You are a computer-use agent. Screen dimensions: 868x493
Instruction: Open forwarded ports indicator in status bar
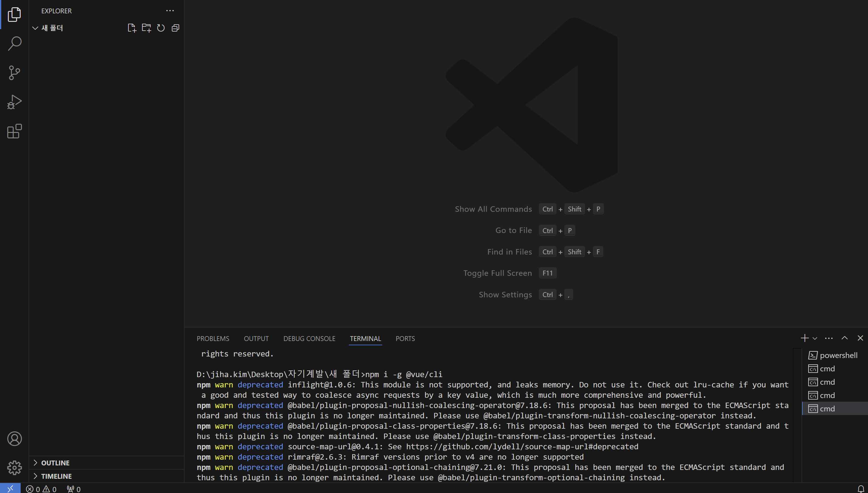(73, 489)
